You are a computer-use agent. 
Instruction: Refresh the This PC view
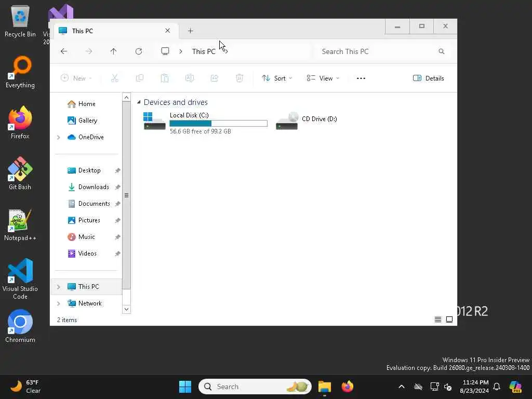coord(138,51)
